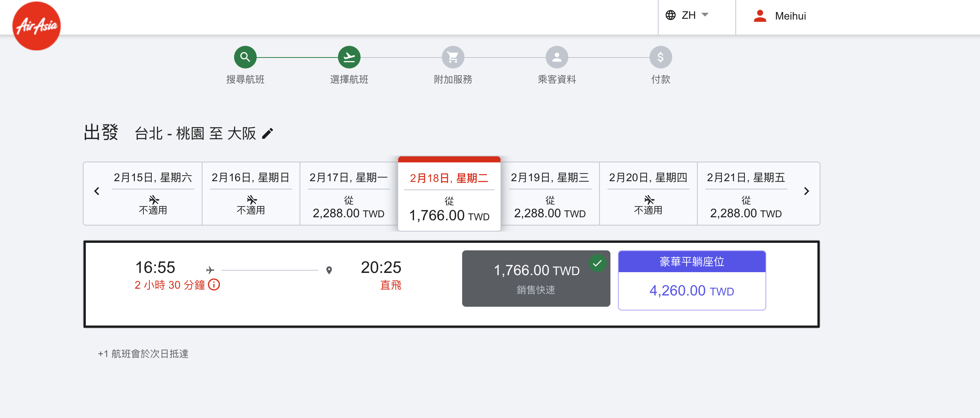Click the 附加服務 step label
980x418 pixels.
click(x=453, y=79)
